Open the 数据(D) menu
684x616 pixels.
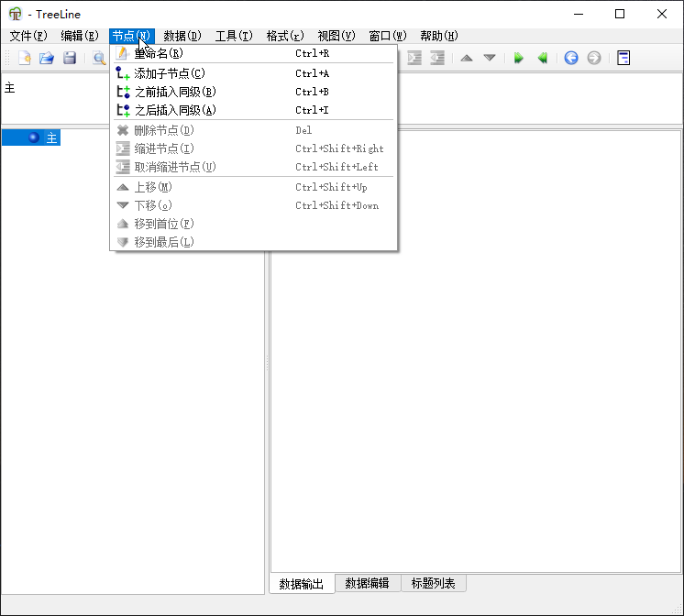[182, 36]
